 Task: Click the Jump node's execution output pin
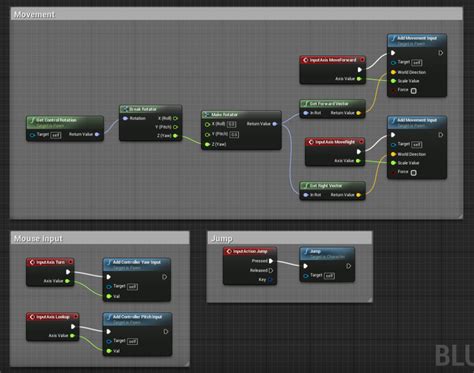coord(348,266)
